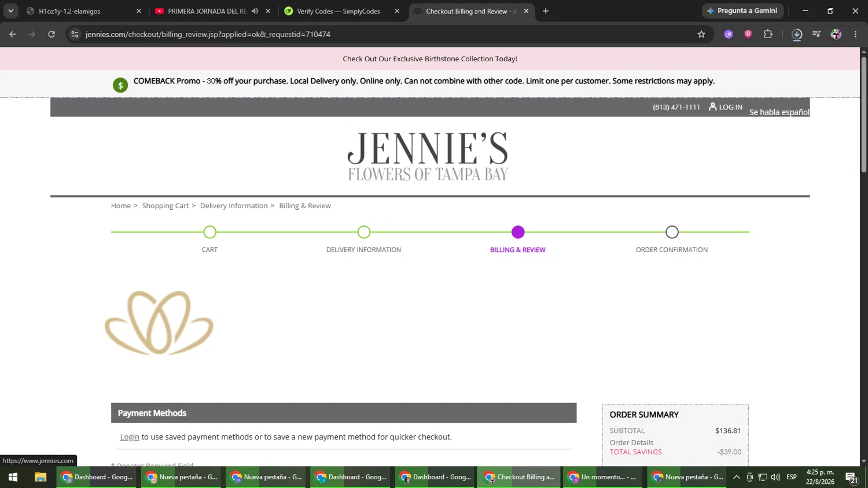868x488 pixels.
Task: Open the purple circular extension icon
Action: 729,34
